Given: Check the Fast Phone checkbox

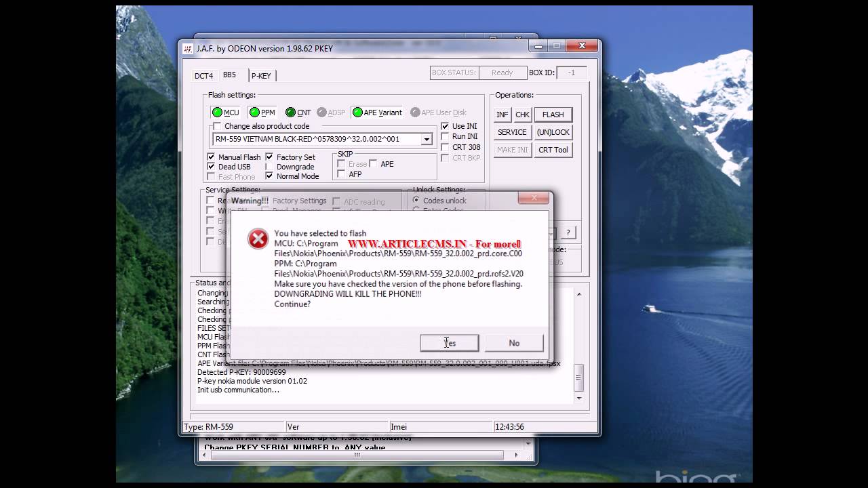Looking at the screenshot, I should point(211,177).
